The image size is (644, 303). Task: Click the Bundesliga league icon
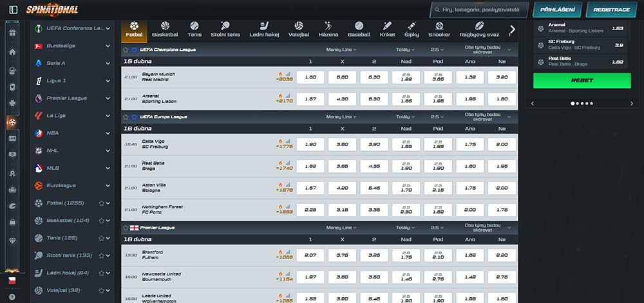(x=39, y=46)
